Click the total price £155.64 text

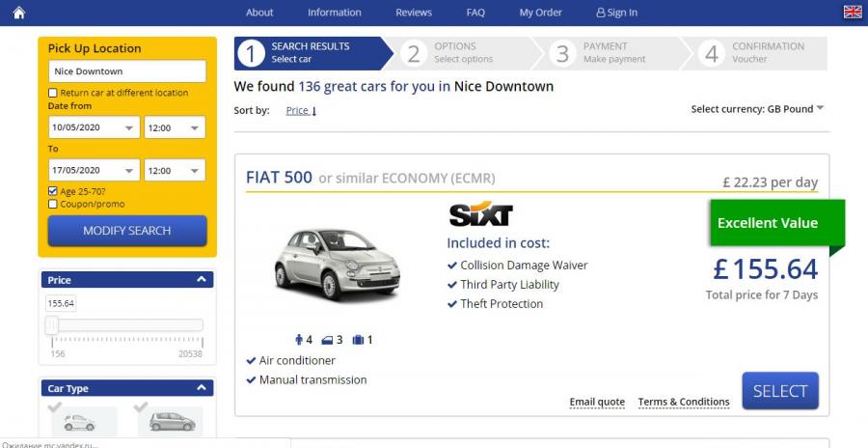click(765, 269)
